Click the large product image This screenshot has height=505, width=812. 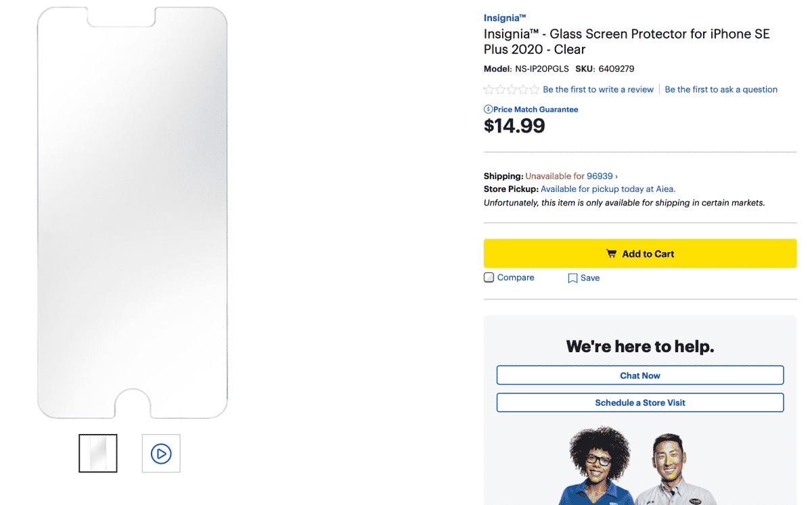[132, 210]
